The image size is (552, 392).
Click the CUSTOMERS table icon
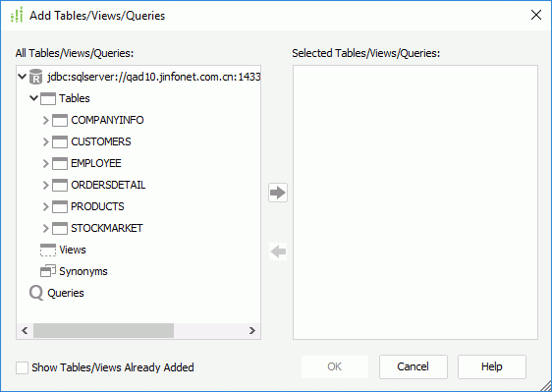click(60, 141)
